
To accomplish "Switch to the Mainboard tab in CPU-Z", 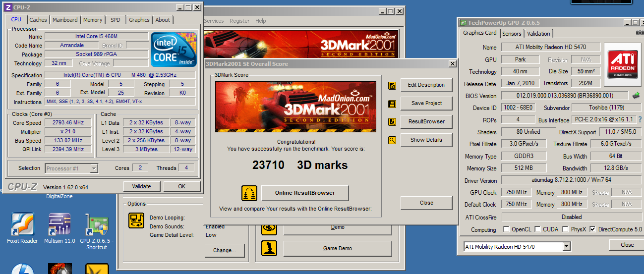I will point(65,20).
